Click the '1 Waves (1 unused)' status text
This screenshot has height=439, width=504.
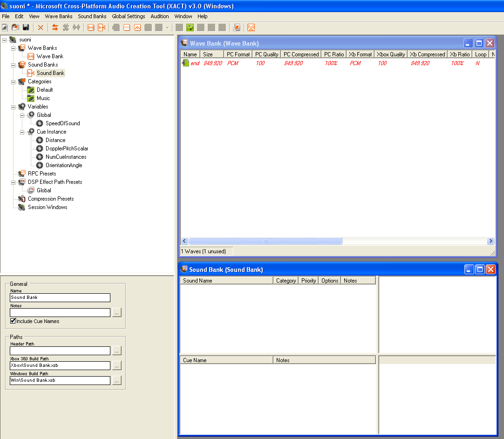204,251
